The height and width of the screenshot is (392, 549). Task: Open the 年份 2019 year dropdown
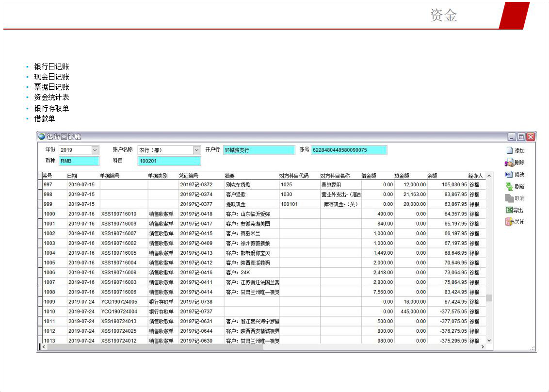tap(95, 150)
